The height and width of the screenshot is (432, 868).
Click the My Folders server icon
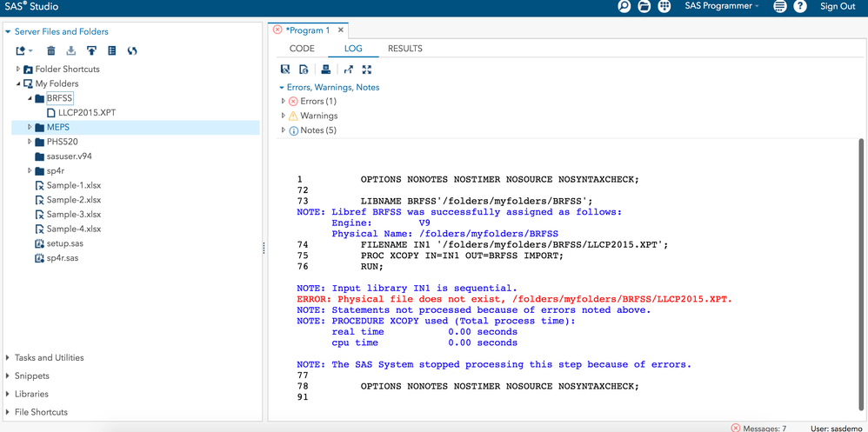[x=28, y=84]
